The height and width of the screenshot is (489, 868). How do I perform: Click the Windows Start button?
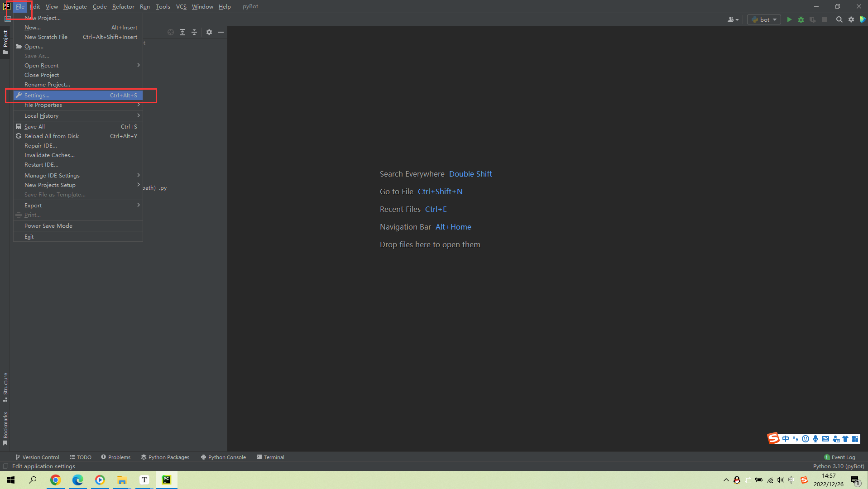pos(11,480)
